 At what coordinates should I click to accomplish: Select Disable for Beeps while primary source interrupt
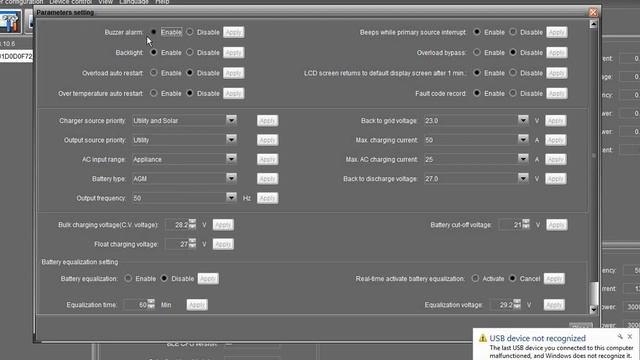click(x=513, y=32)
